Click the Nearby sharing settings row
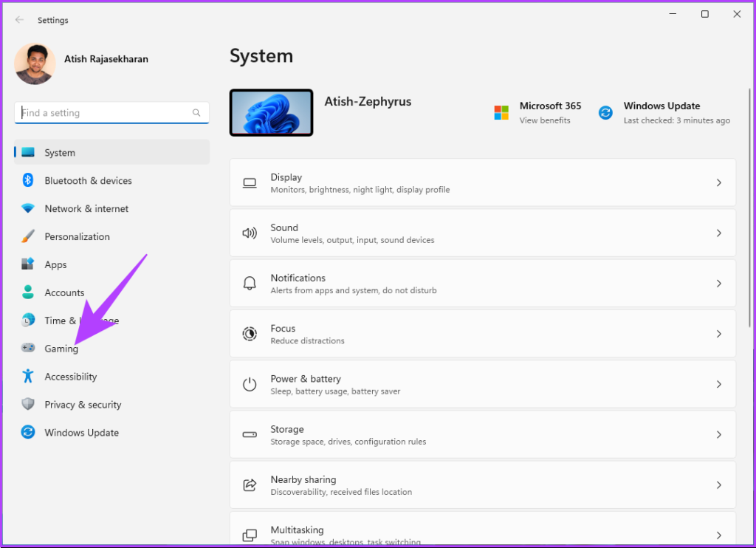The width and height of the screenshot is (756, 548). tap(482, 485)
